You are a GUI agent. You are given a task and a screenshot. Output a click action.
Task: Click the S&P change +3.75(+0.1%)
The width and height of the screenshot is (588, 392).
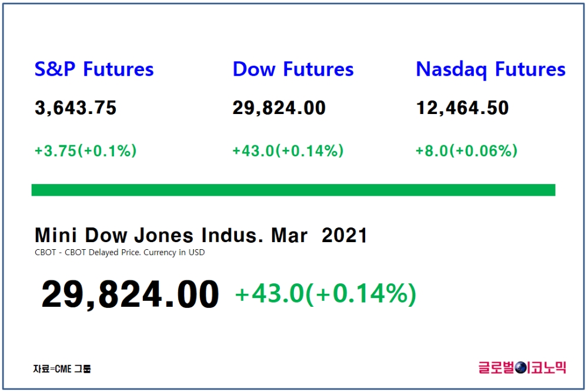click(x=85, y=150)
